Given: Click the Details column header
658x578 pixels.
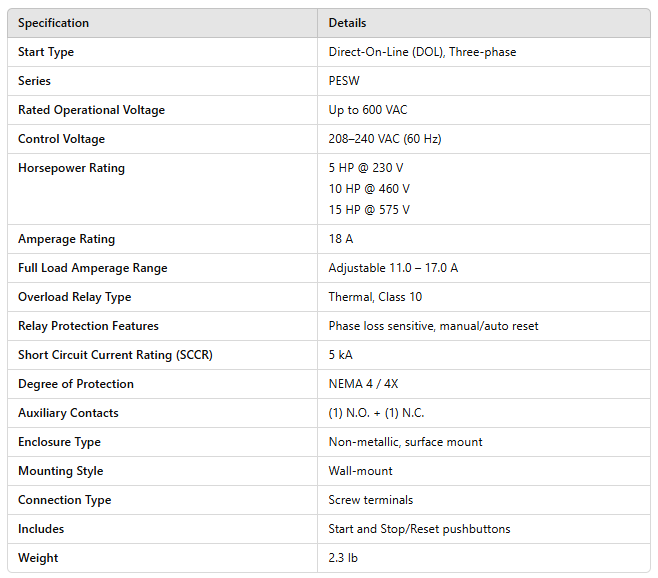Looking at the screenshot, I should (347, 23).
